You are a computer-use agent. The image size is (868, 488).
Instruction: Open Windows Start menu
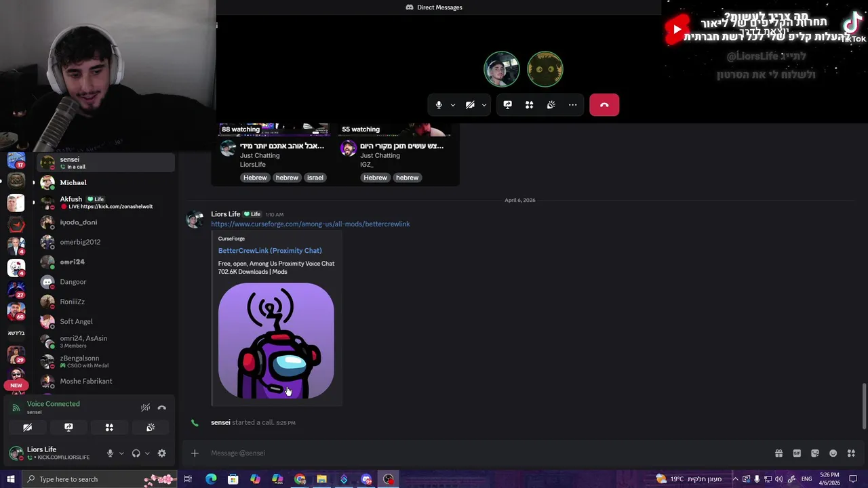click(10, 479)
